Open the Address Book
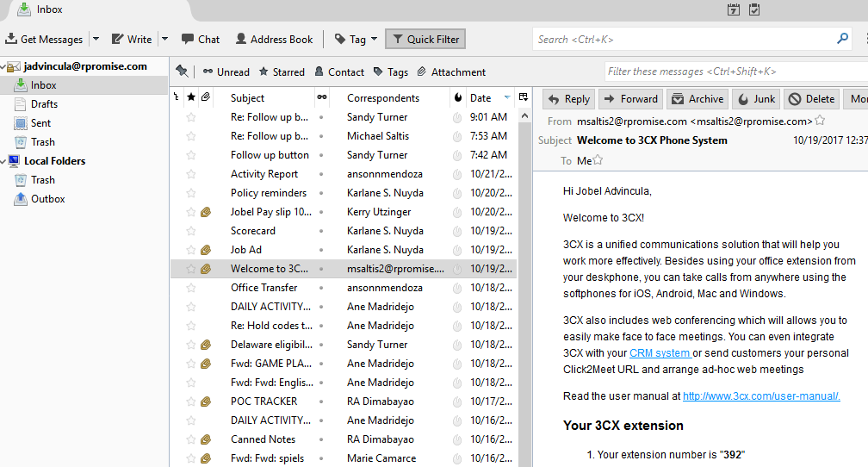Screen dimensions: 868x467 coord(274,39)
